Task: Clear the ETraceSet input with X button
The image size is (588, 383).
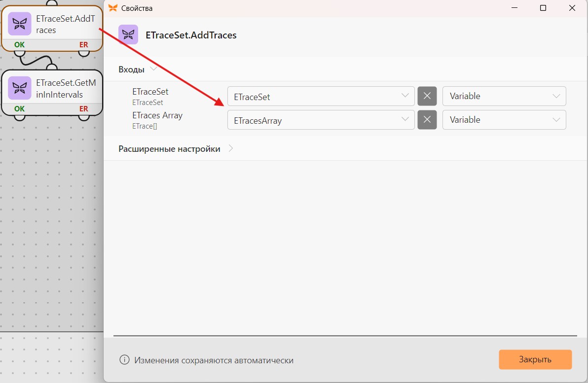Action: [x=427, y=96]
